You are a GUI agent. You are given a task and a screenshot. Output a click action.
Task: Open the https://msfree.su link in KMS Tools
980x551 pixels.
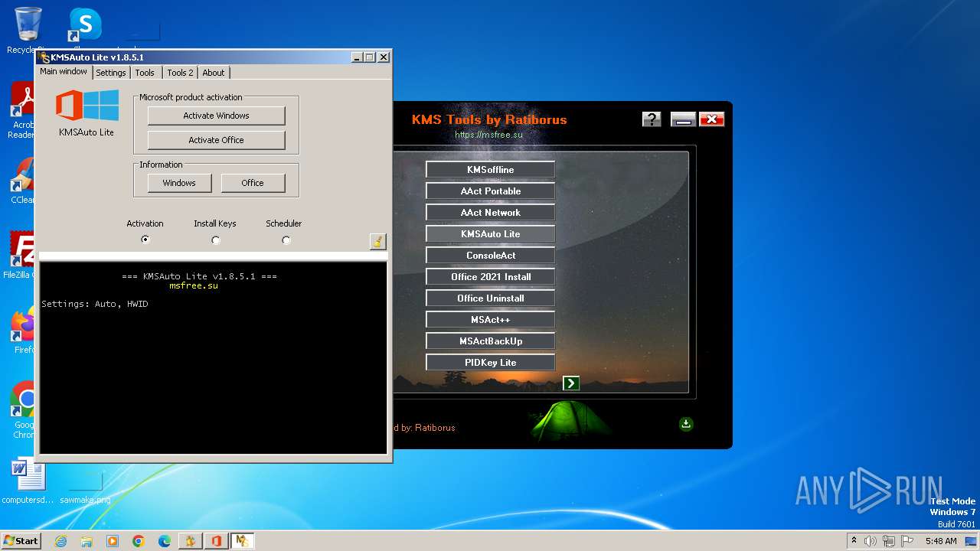coord(488,135)
